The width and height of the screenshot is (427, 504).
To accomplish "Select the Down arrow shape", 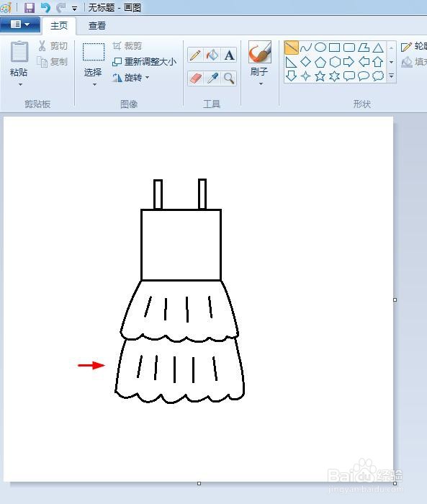I will click(292, 76).
